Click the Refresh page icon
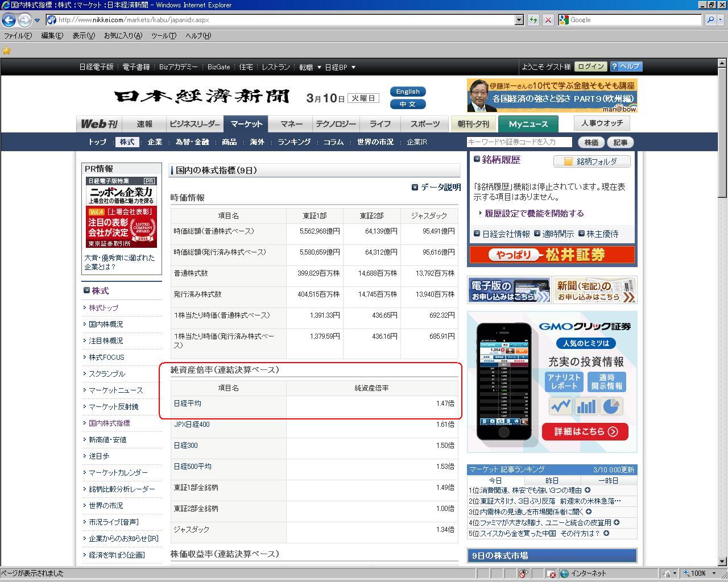This screenshot has width=728, height=582. pos(533,20)
